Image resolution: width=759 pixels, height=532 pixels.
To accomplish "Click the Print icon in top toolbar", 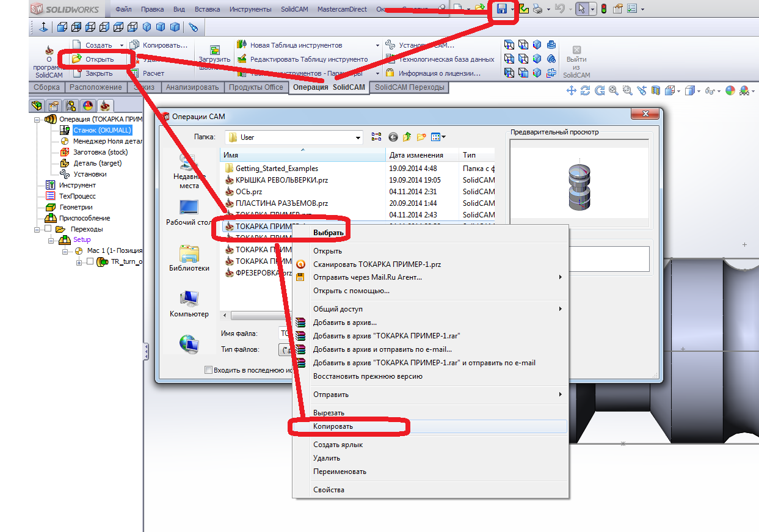I will 537,9.
